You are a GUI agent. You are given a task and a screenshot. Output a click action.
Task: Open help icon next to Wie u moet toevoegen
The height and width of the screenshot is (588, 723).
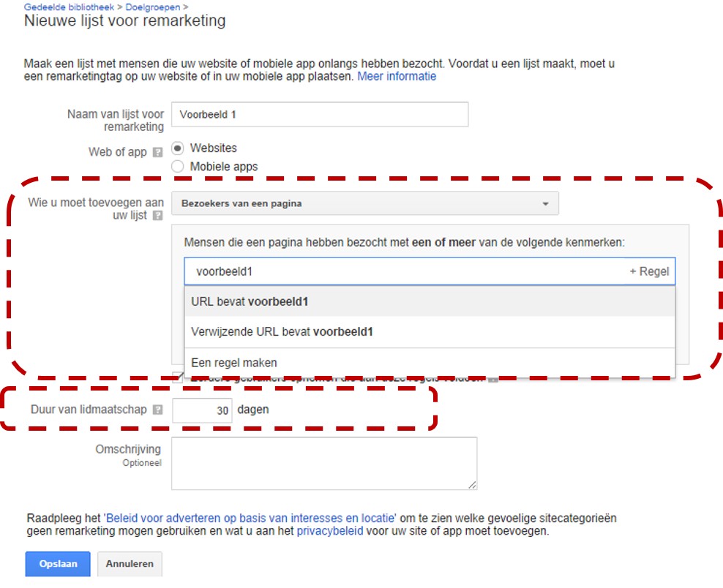click(157, 216)
